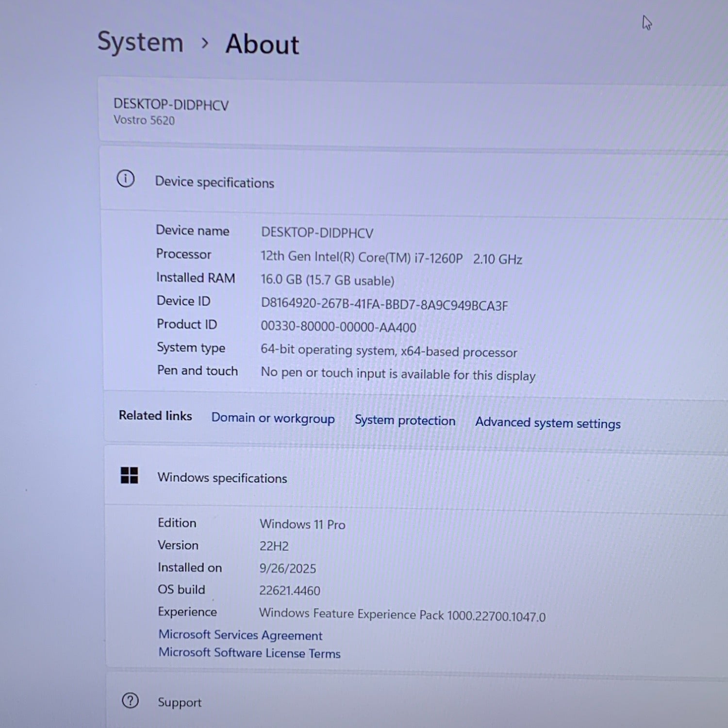Screen dimensions: 728x728
Task: Click the OS build number 22621.4460
Action: [x=290, y=591]
